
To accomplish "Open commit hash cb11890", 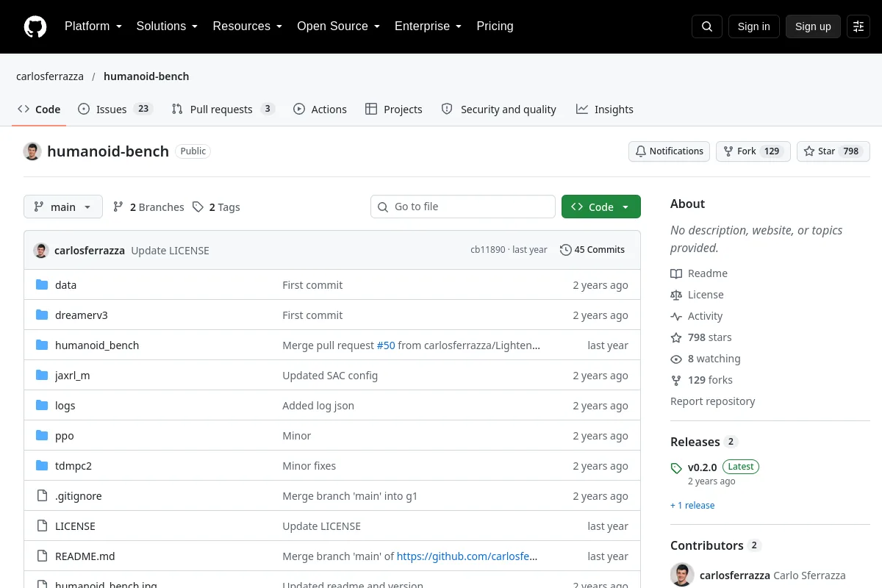I will [488, 250].
